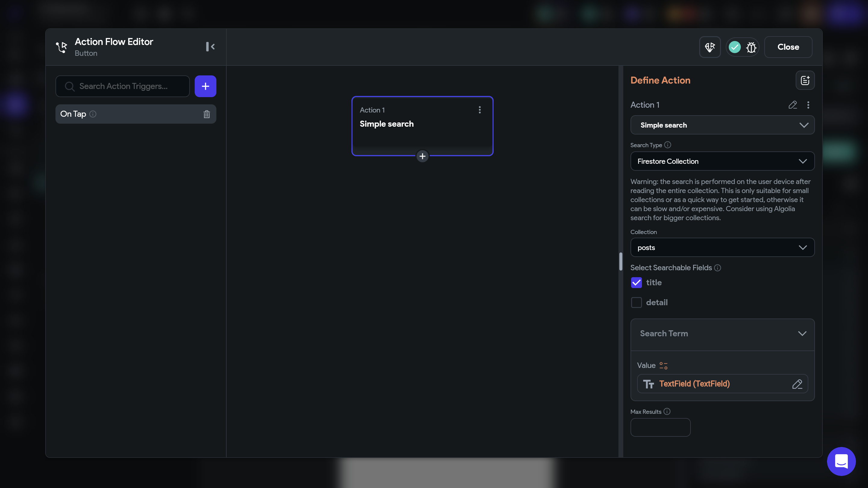Viewport: 868px width, 488px height.
Task: Add a new action trigger
Action: pyautogui.click(x=205, y=86)
